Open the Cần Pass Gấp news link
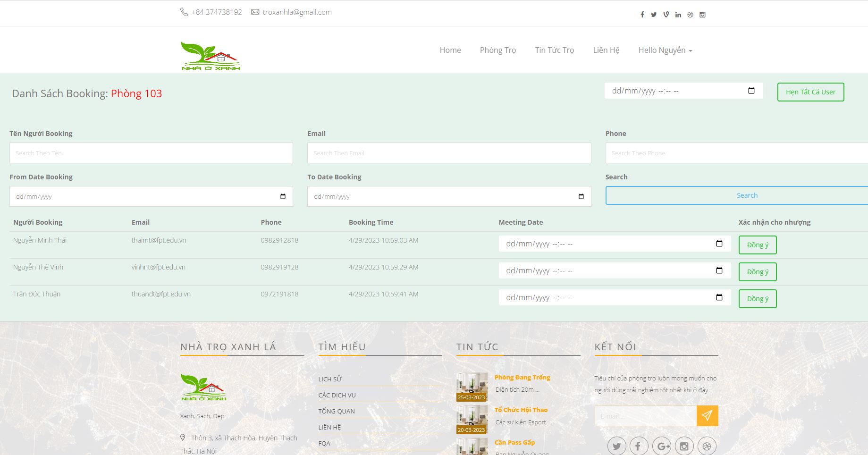This screenshot has width=868, height=455. (x=514, y=442)
